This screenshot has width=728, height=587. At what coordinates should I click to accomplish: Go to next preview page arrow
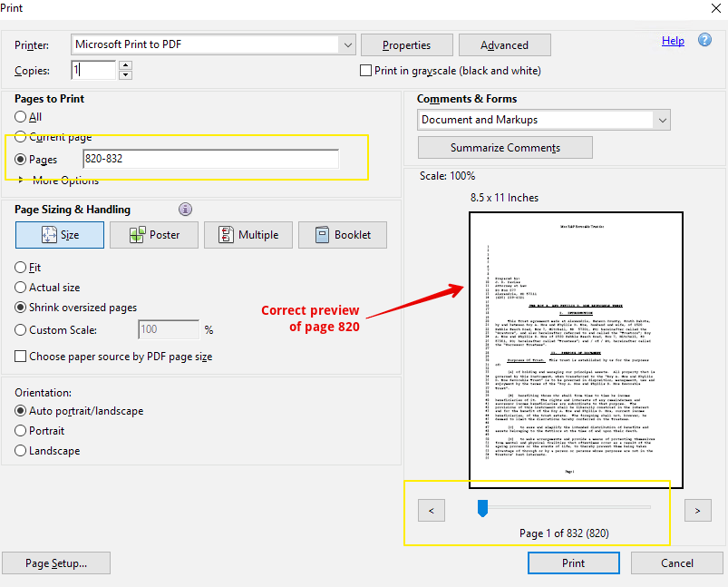point(697,510)
